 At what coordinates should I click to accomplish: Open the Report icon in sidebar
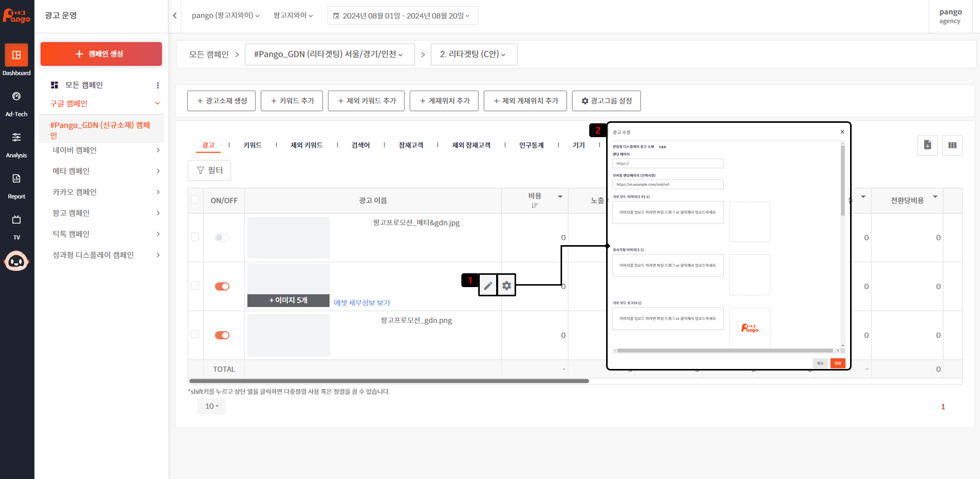(16, 178)
